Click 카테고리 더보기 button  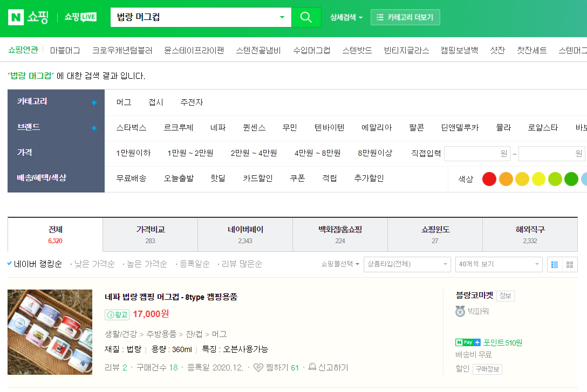point(405,17)
